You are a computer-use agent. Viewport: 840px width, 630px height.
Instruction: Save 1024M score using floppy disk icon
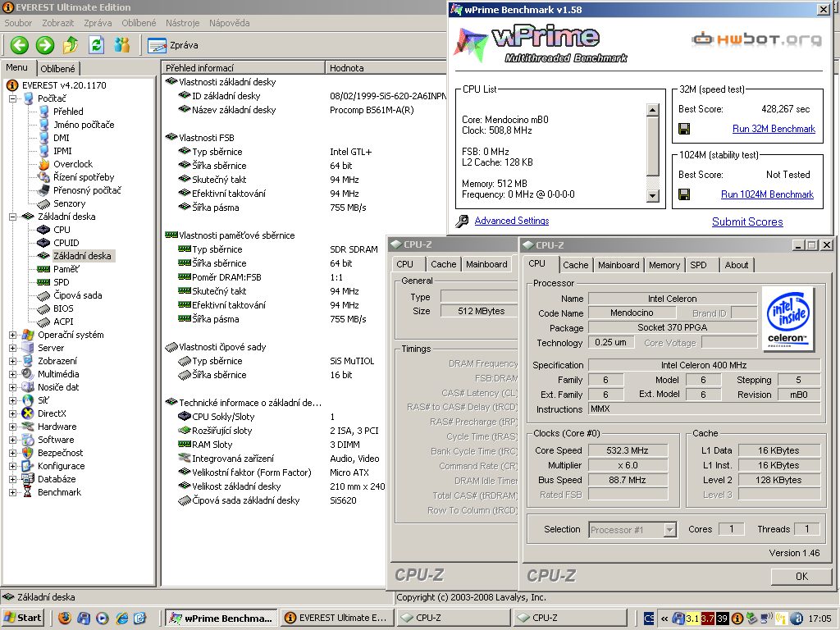pyautogui.click(x=684, y=194)
